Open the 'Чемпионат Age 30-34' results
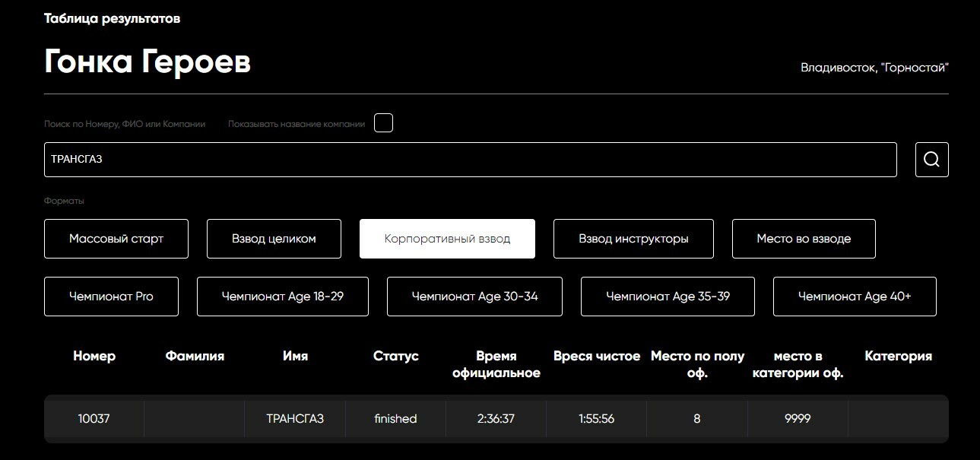This screenshot has height=460, width=980. click(x=475, y=297)
